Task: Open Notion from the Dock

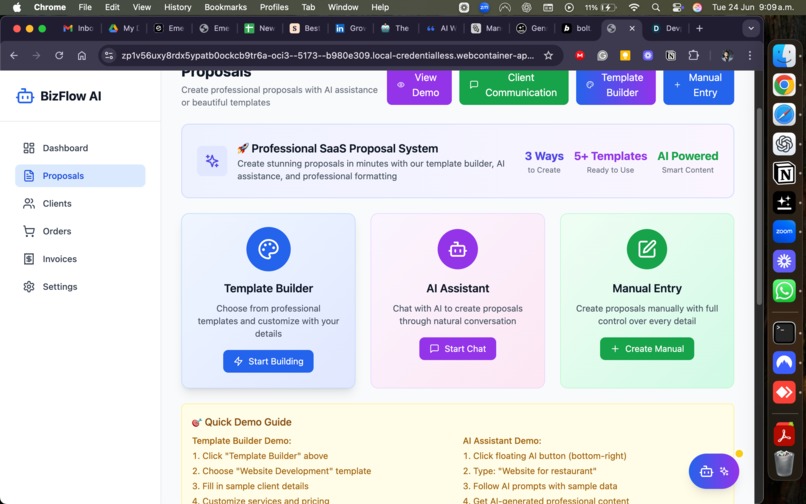Action: pos(784,173)
